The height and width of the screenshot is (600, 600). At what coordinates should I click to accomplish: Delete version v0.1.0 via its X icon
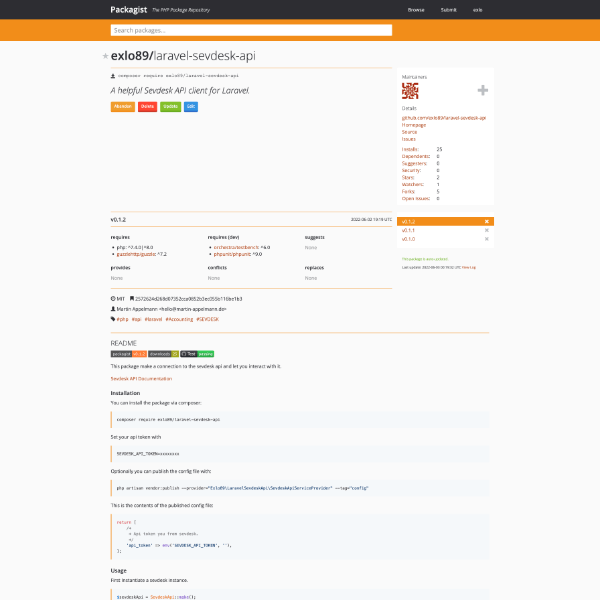click(x=487, y=239)
